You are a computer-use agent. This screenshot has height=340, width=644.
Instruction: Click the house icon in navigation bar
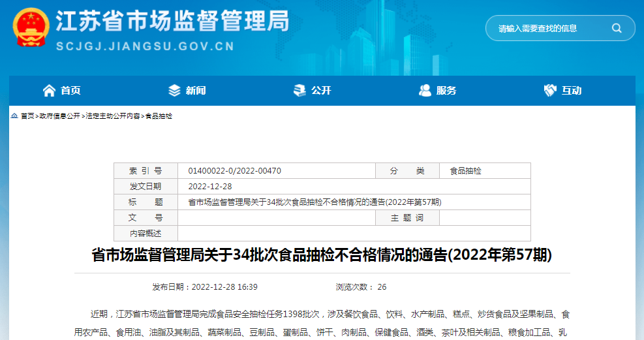pyautogui.click(x=49, y=91)
